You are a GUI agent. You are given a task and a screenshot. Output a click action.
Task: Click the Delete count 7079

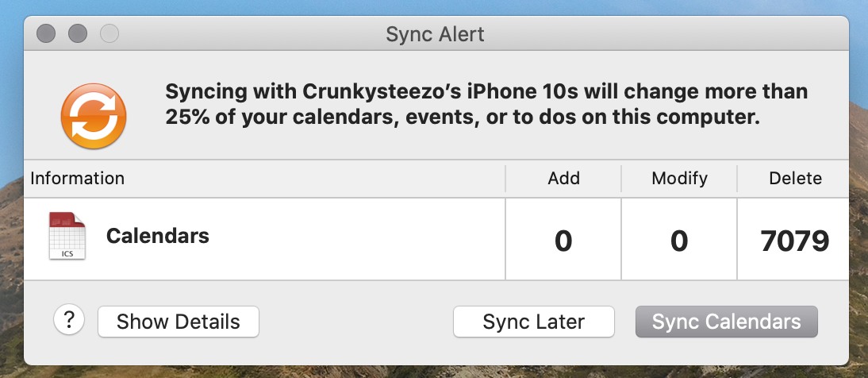point(795,240)
